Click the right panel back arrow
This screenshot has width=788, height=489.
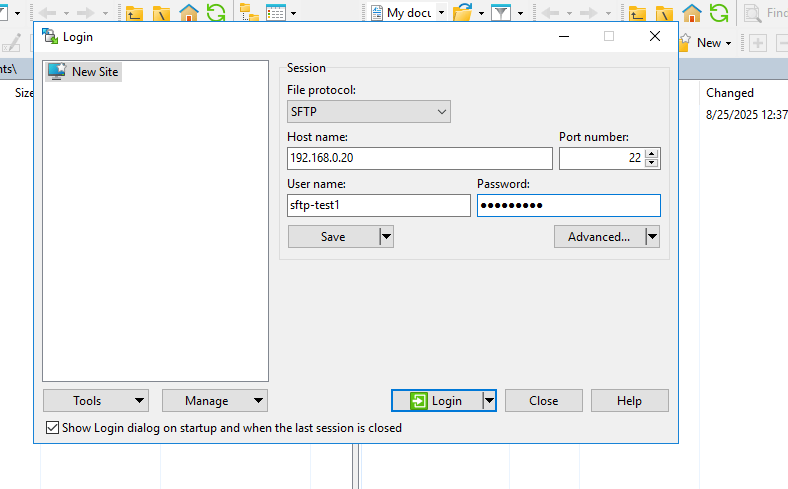tap(550, 13)
